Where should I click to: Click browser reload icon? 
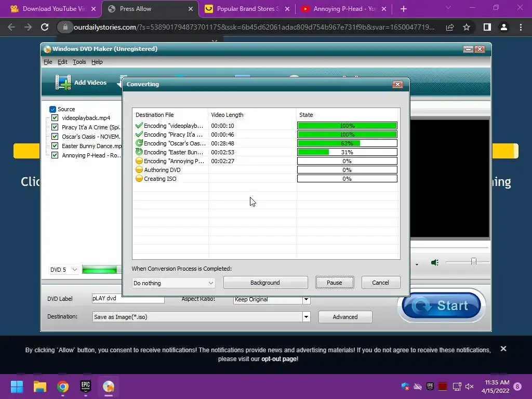coord(45,27)
